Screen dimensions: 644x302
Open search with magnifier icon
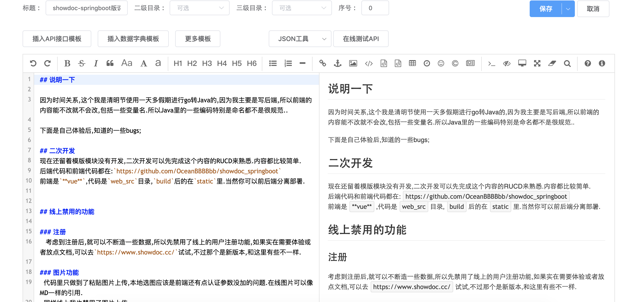(567, 63)
